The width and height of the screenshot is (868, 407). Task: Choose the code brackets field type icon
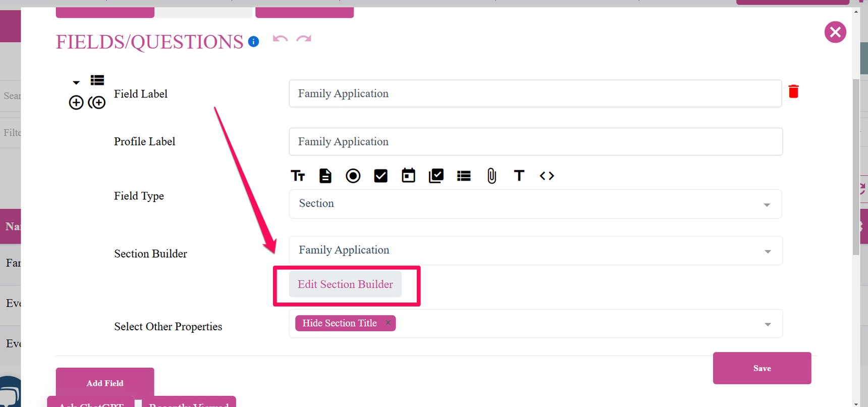[547, 176]
